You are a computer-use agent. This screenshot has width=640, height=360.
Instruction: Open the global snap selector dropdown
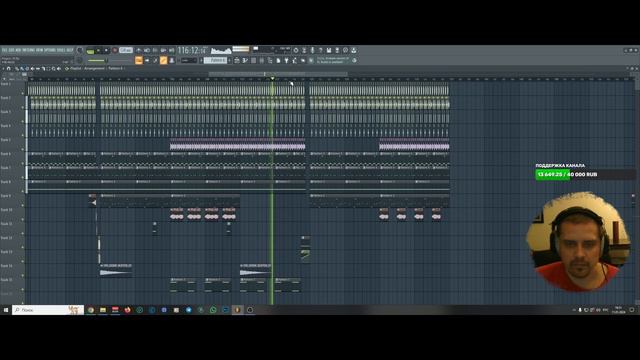point(189,60)
